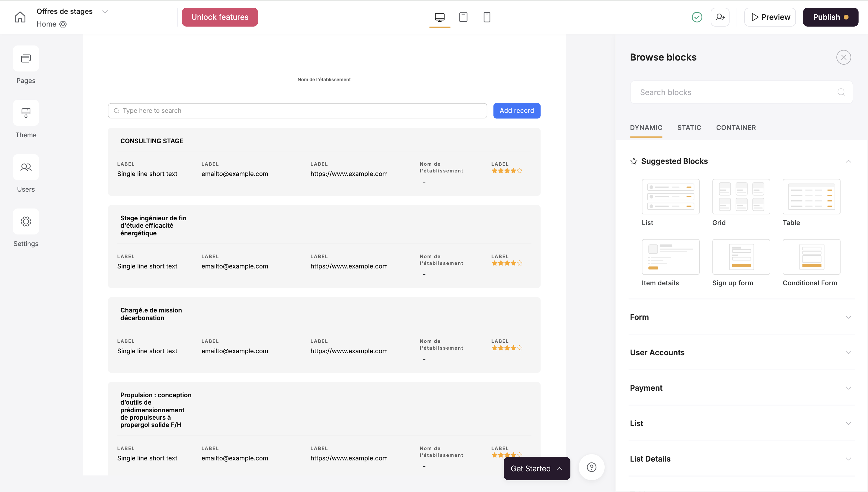The height and width of the screenshot is (492, 868).
Task: Switch to tablet preview mode
Action: point(463,17)
